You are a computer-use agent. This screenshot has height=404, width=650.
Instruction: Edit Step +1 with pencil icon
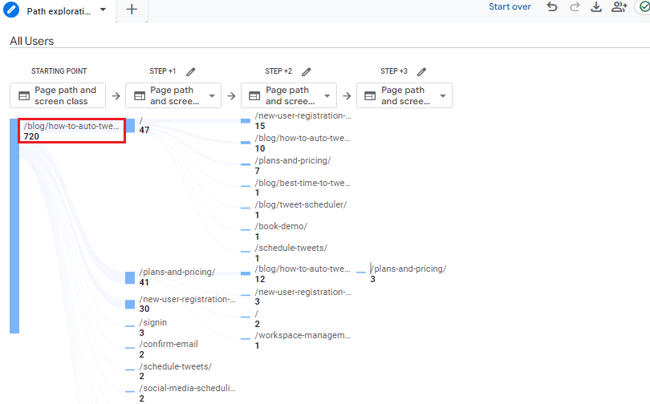coord(191,72)
